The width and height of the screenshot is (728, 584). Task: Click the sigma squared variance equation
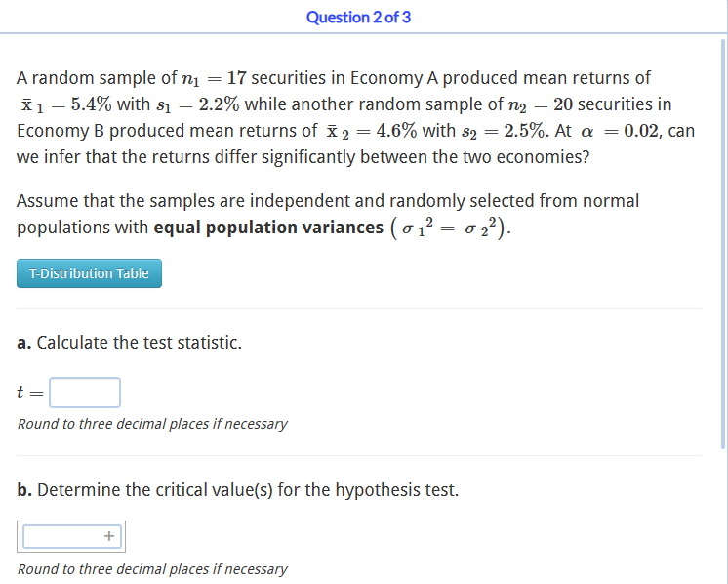coord(450,228)
